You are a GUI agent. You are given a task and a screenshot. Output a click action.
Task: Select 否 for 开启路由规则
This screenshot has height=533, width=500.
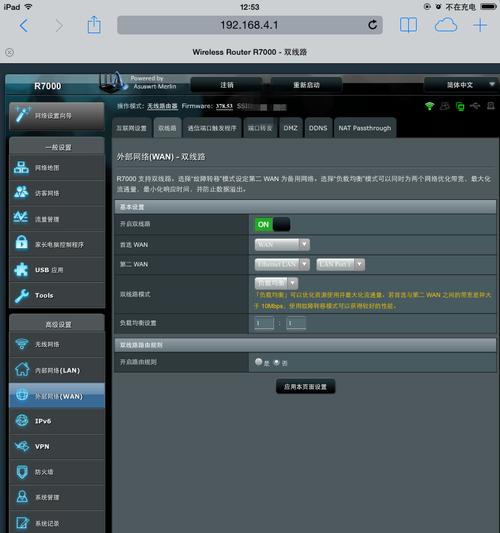pos(277,363)
